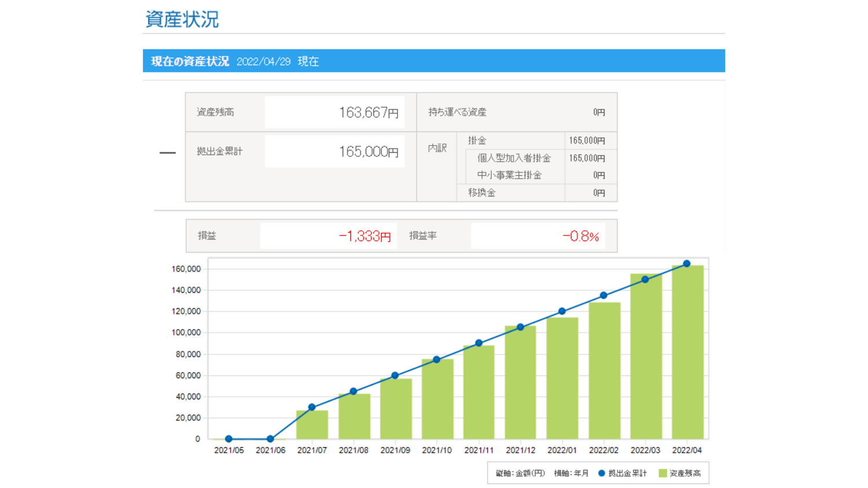Screen dimensions: 868x488
Task: Click the date 2022/04/29 in the header
Action: click(x=263, y=61)
